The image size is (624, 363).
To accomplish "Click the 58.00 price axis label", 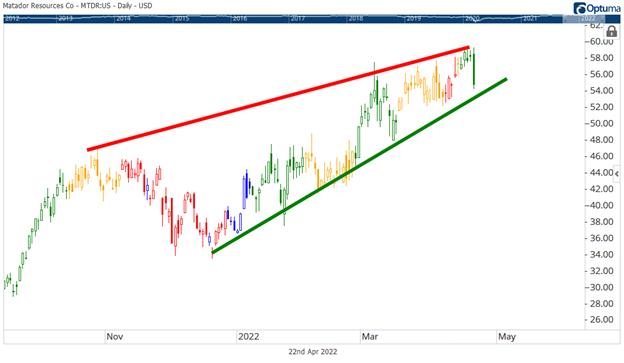I will point(601,58).
